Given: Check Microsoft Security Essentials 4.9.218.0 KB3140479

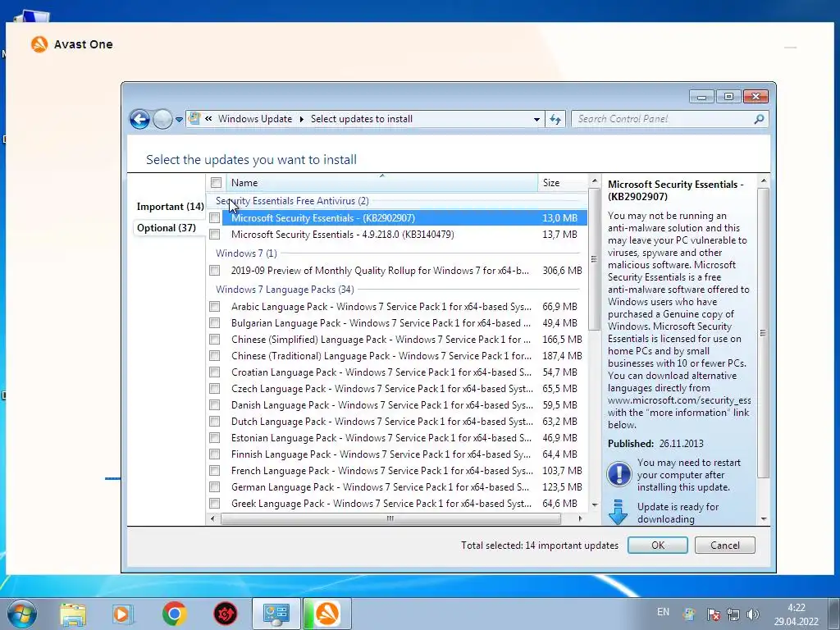Looking at the screenshot, I should point(215,235).
